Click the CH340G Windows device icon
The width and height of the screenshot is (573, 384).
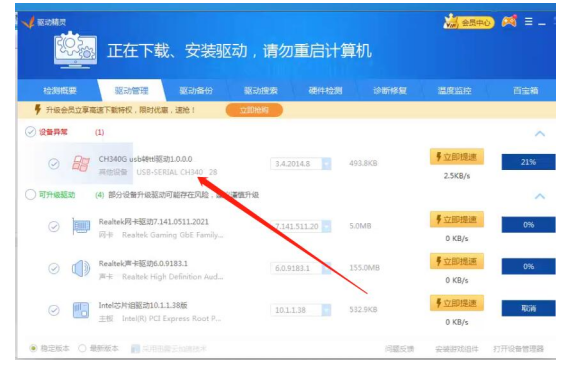click(81, 163)
